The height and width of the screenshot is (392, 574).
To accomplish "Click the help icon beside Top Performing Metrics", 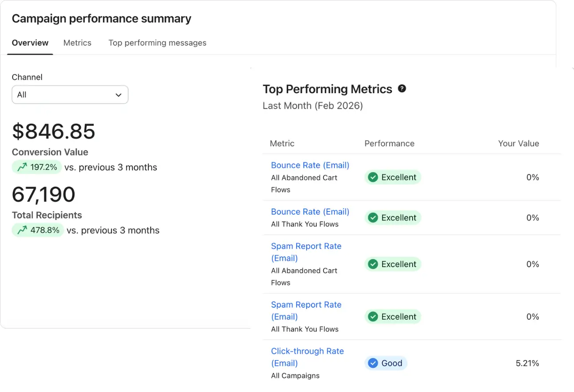I will coord(402,89).
